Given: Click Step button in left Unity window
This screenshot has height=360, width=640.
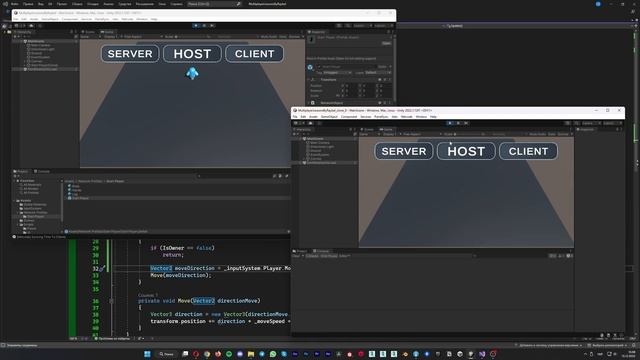Looking at the screenshot, I should [x=212, y=25].
